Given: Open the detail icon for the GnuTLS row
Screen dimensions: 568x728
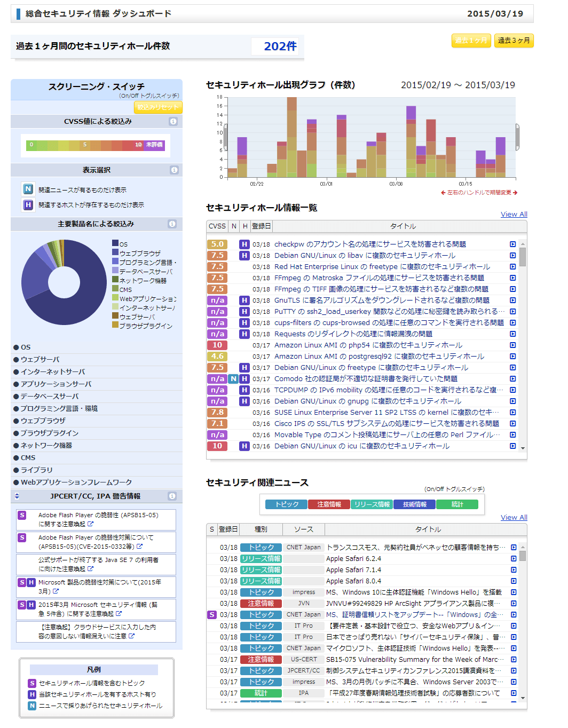Looking at the screenshot, I should click(x=513, y=300).
